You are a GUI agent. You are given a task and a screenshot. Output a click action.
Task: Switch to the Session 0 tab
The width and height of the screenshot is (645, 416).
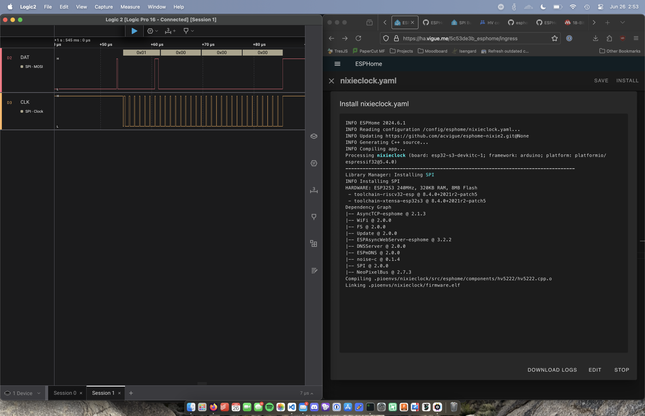pyautogui.click(x=65, y=393)
